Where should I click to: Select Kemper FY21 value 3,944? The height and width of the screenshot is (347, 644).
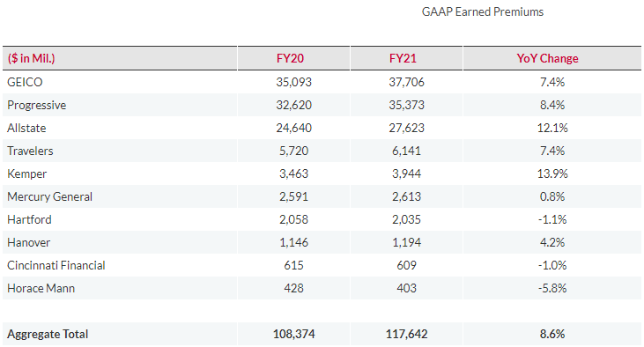tap(406, 173)
